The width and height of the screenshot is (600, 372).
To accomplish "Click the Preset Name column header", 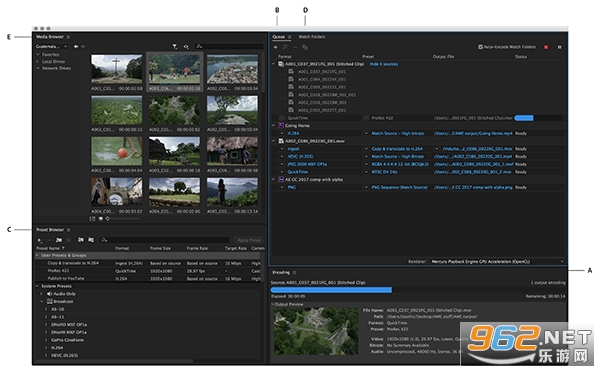I will point(50,248).
